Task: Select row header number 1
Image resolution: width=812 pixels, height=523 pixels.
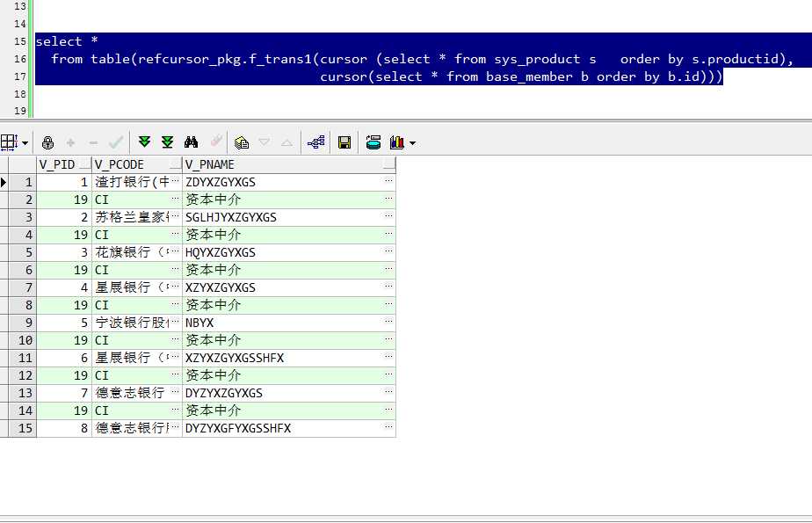Action: [x=23, y=182]
